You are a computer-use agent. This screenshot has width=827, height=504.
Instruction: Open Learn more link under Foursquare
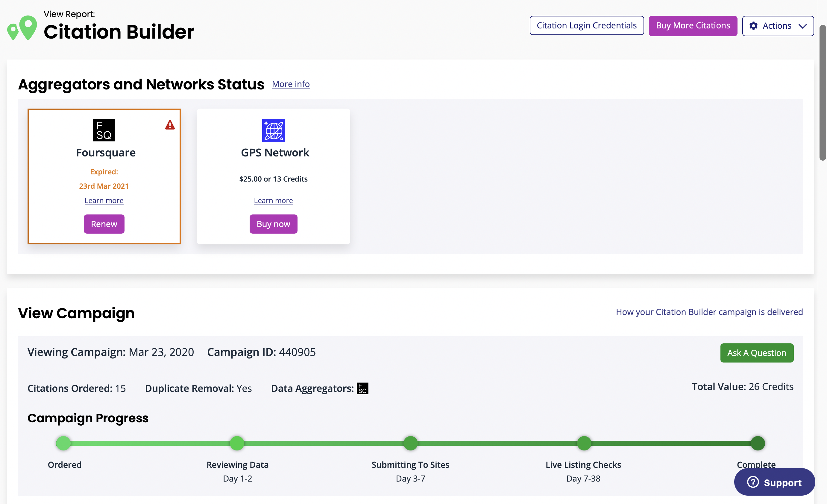coord(104,200)
